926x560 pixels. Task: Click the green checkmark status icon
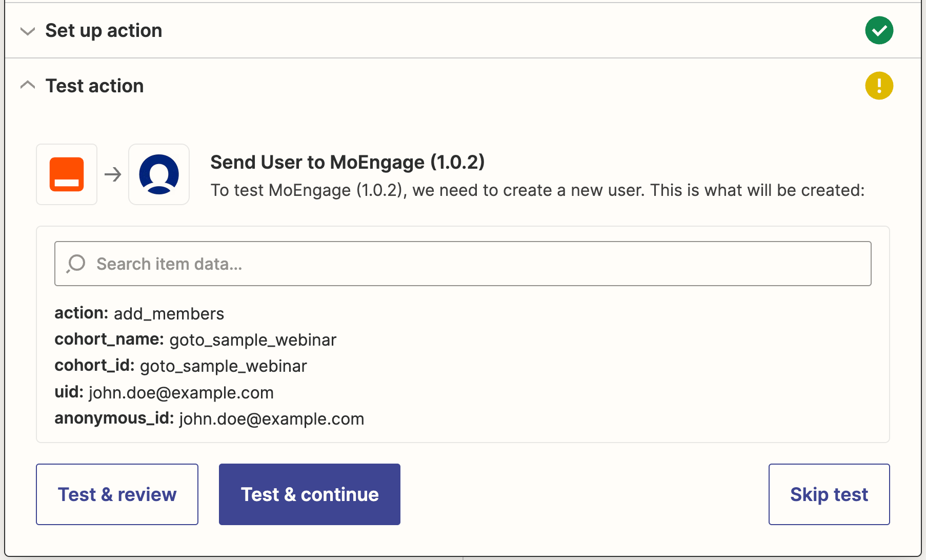click(x=879, y=30)
